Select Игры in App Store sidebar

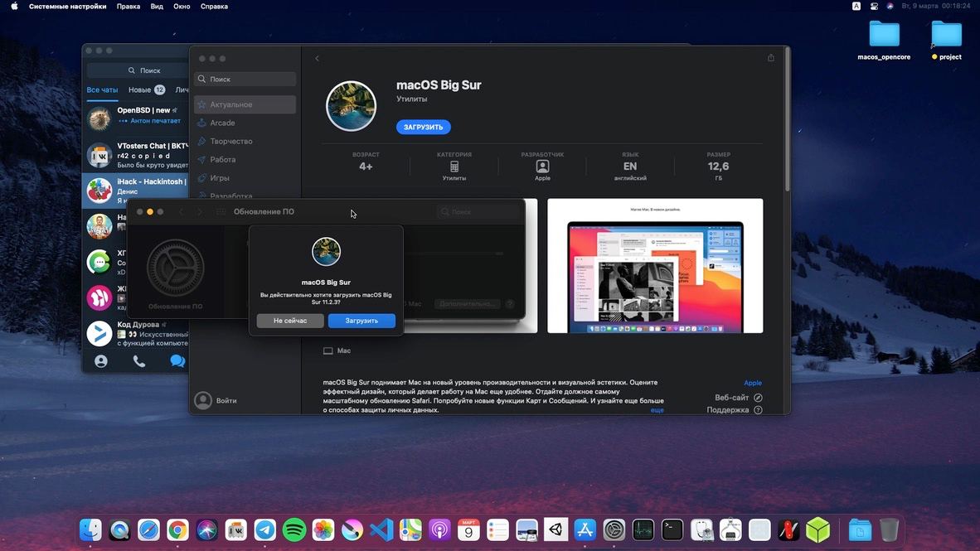click(245, 178)
